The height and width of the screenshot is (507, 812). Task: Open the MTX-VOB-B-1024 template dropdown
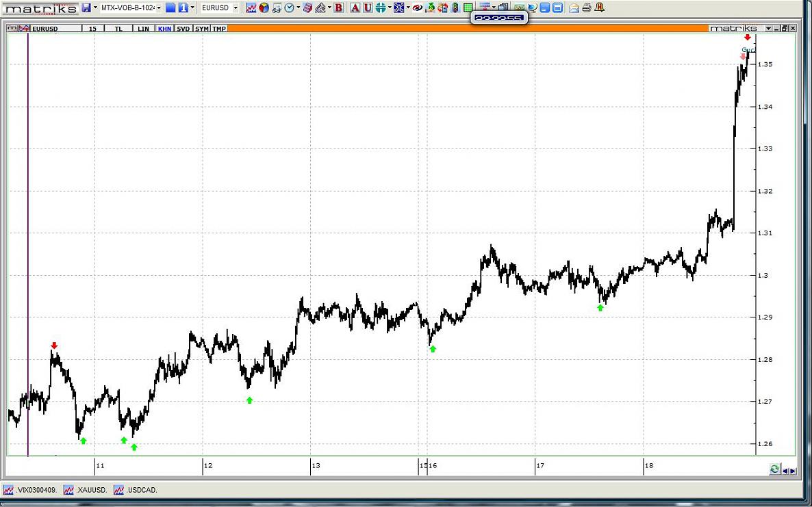(159, 8)
